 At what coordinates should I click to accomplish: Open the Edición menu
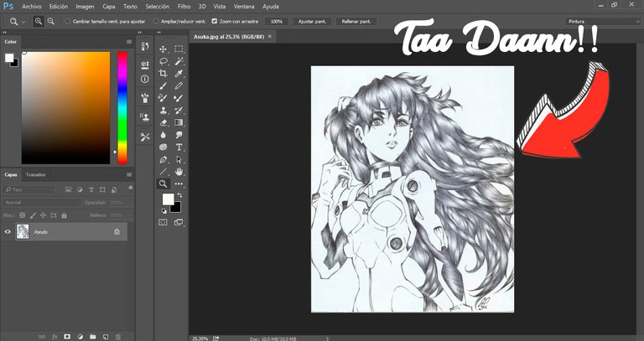point(59,7)
